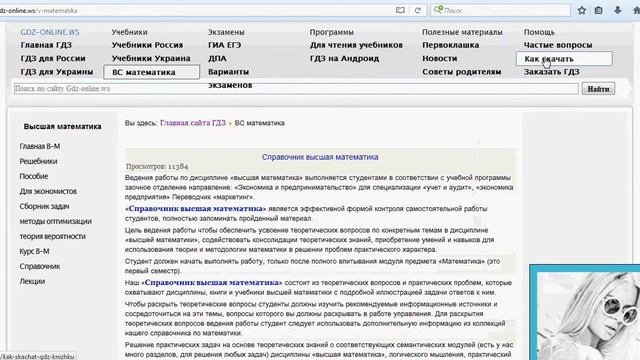This screenshot has height=360, width=640.
Task: Open the Заказать ГДЗ link
Action: click(551, 72)
